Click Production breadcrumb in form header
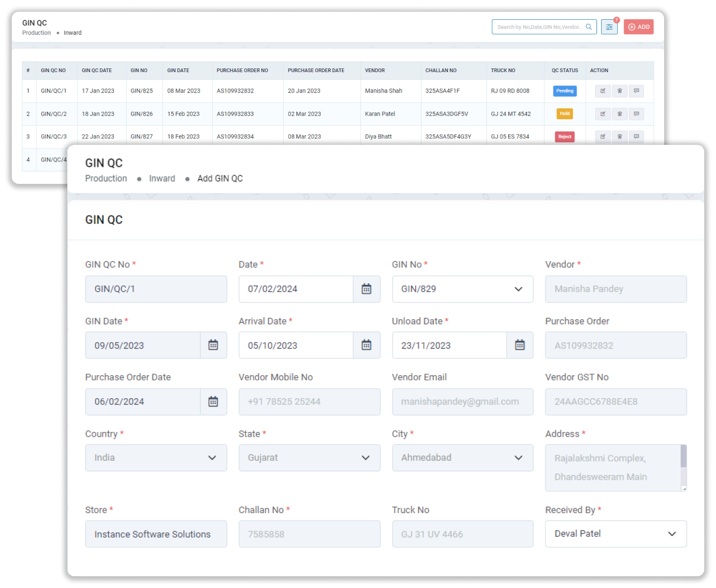Viewport: 716px width, 588px height. (106, 179)
